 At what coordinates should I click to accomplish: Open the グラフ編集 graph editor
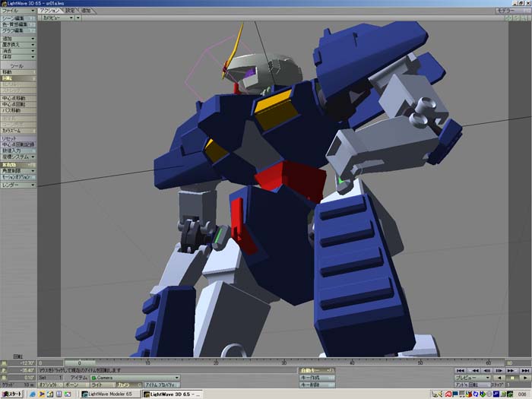[18, 30]
